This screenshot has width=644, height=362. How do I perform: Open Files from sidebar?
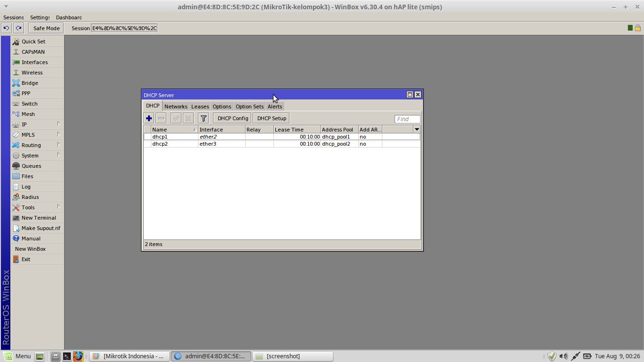coord(37,176)
